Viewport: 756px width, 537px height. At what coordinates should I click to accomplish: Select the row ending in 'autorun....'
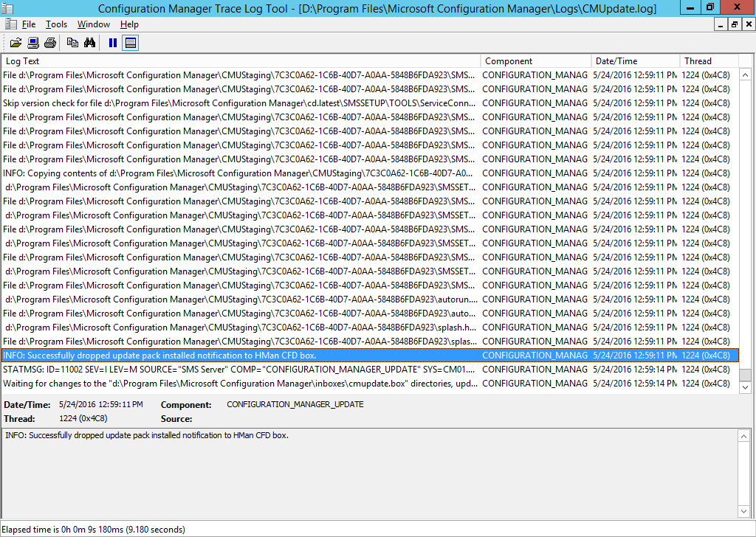pos(370,299)
